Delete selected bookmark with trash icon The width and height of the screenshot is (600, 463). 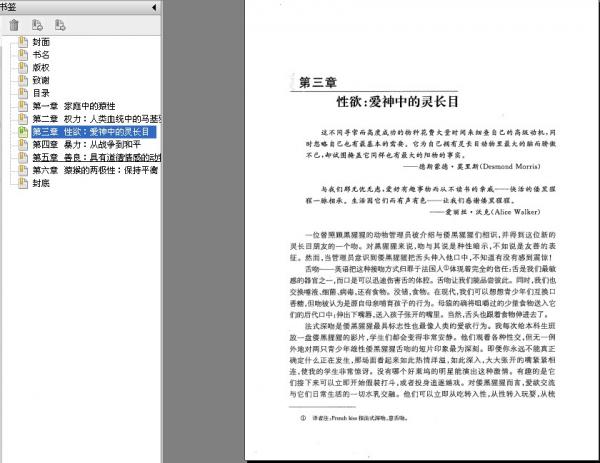(14, 25)
